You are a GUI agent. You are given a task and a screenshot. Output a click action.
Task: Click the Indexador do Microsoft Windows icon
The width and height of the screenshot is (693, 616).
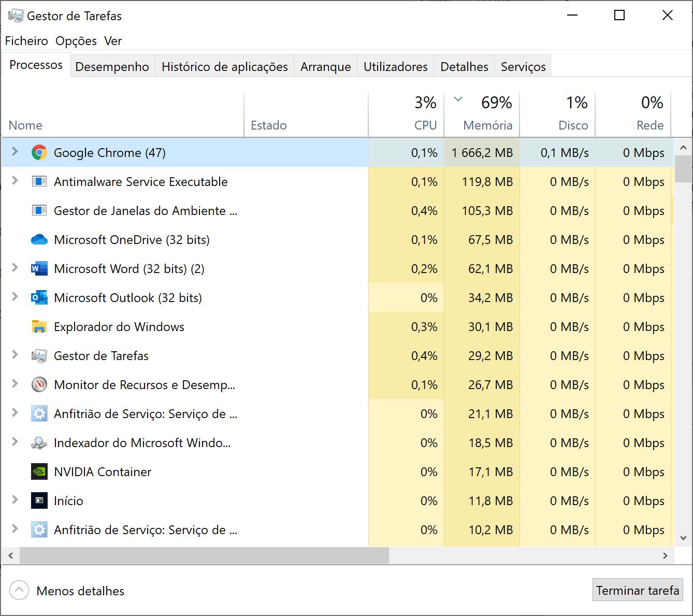coord(39,443)
